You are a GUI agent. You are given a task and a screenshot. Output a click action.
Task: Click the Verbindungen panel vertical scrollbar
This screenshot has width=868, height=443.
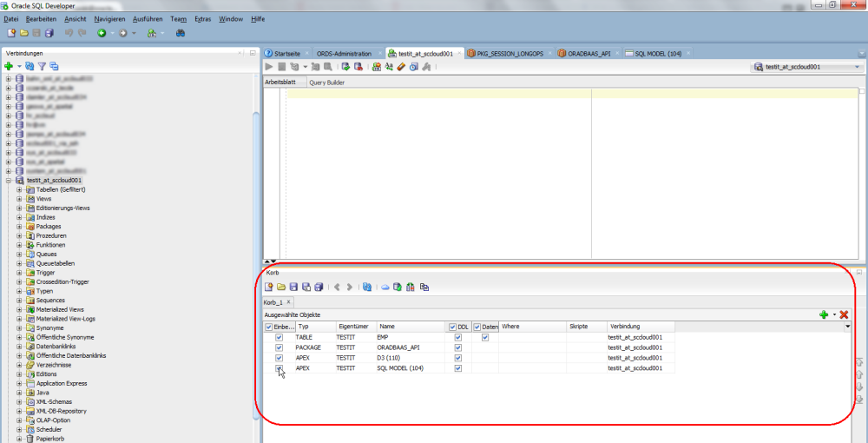coord(256,266)
